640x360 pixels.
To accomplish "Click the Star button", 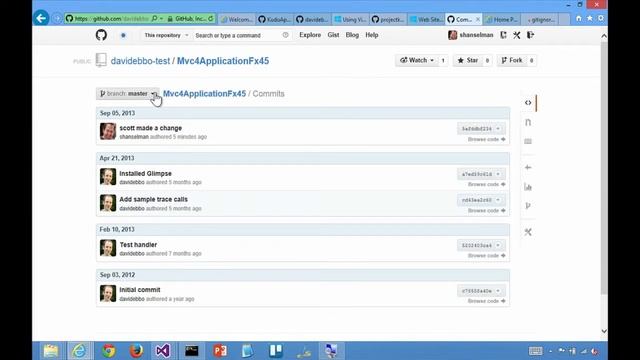I will click(468, 60).
